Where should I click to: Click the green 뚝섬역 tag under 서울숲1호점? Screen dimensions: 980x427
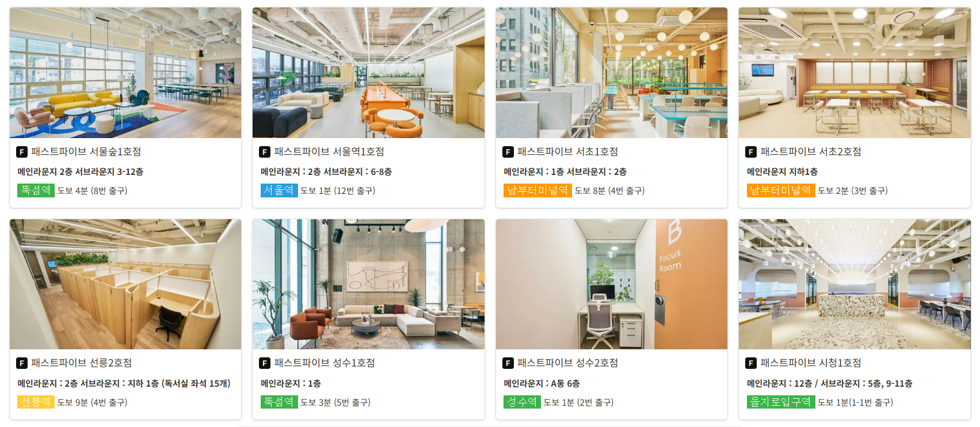pyautogui.click(x=36, y=190)
